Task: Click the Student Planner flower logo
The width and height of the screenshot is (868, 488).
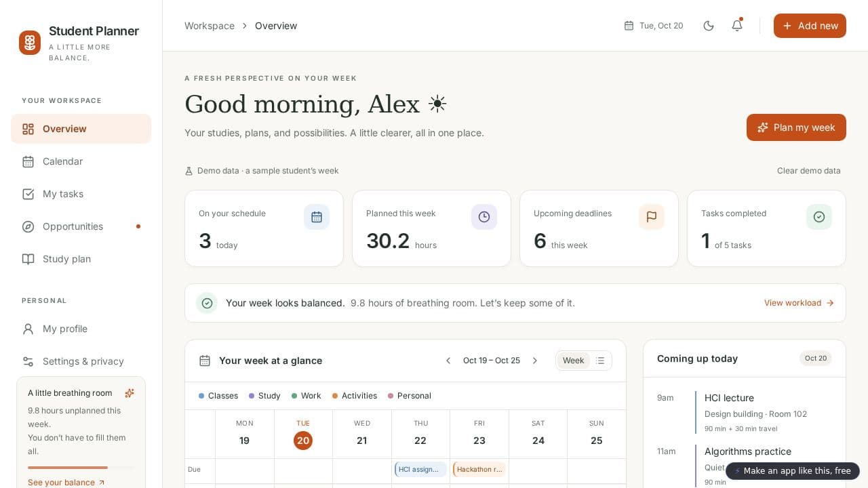Action: coord(30,43)
